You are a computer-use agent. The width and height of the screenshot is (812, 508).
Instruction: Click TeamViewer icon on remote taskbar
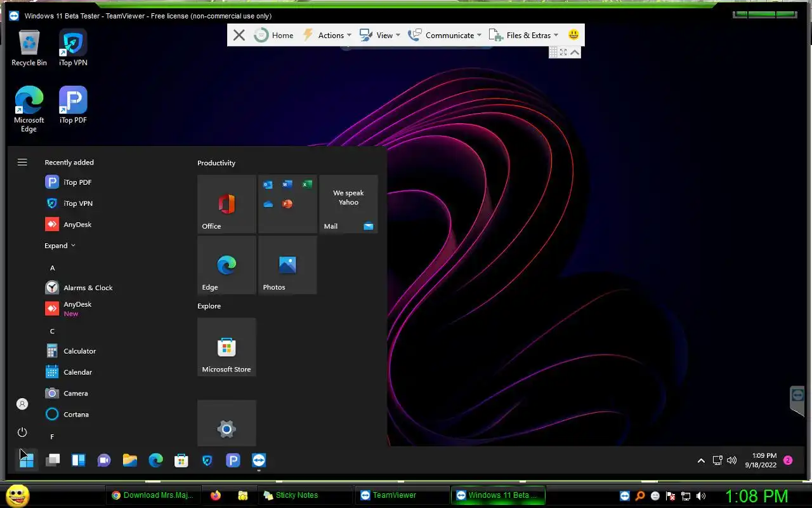point(259,460)
